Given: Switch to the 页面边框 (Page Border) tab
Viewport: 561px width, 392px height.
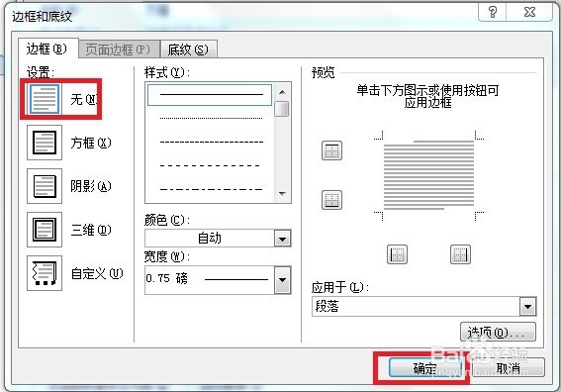Looking at the screenshot, I should 119,49.
